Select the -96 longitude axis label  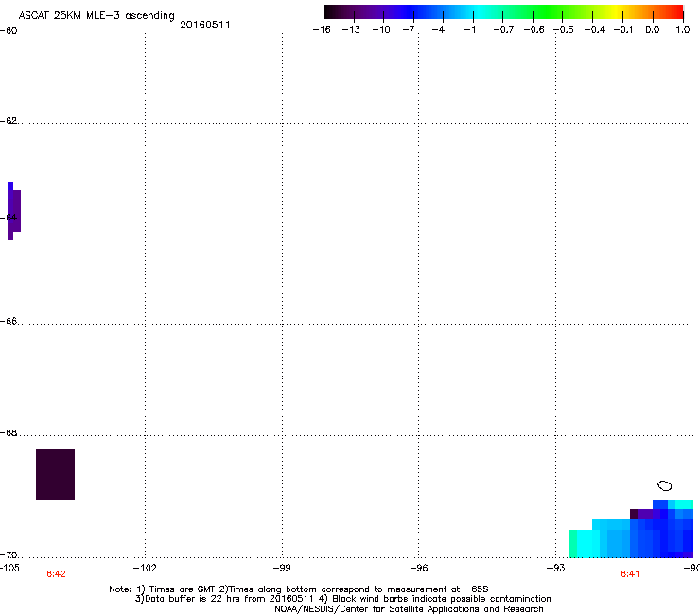point(419,568)
